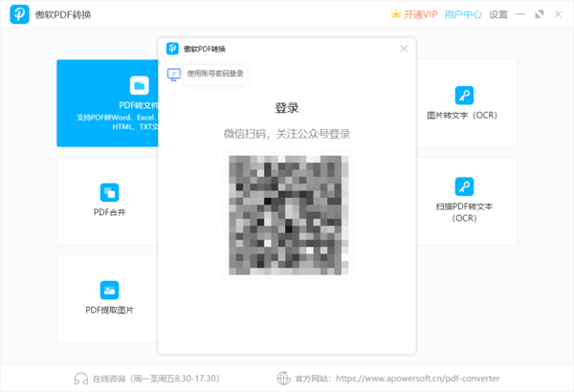This screenshot has width=574, height=392.
Task: Click the login dialog's logo icon
Action: click(x=172, y=49)
